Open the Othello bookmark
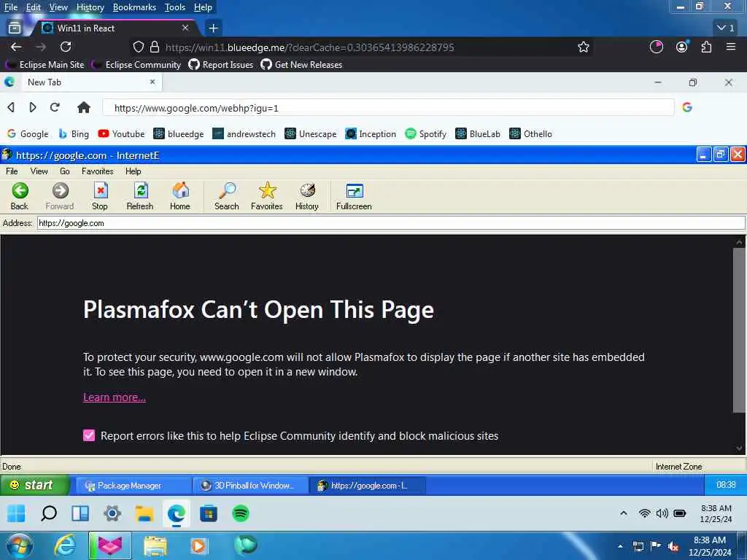Image resolution: width=747 pixels, height=560 pixels. [x=531, y=134]
